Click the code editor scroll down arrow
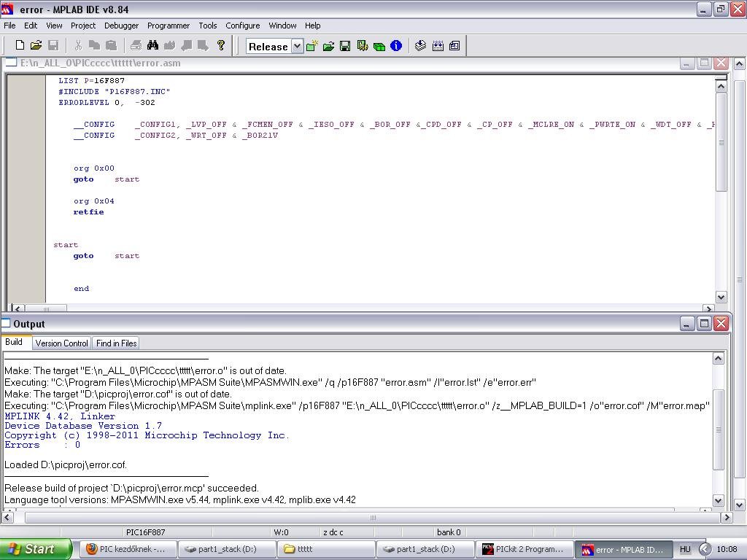 tap(721, 297)
